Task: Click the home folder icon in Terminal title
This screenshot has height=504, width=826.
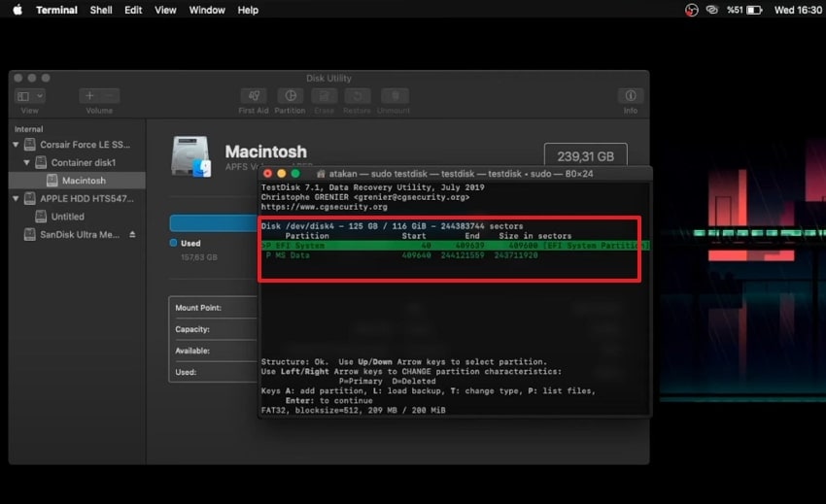Action: click(x=321, y=173)
